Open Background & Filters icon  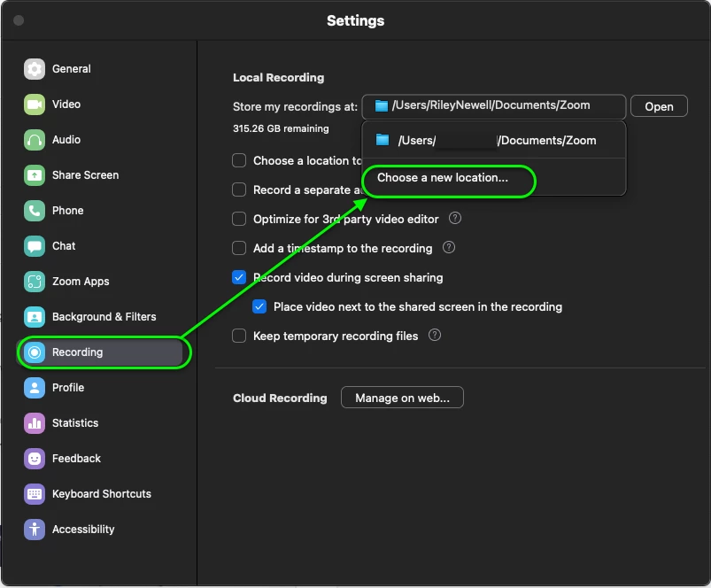pos(35,316)
